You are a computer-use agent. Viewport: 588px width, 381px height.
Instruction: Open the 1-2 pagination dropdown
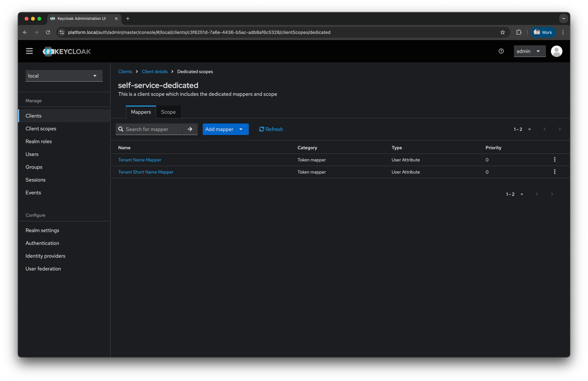pos(529,129)
